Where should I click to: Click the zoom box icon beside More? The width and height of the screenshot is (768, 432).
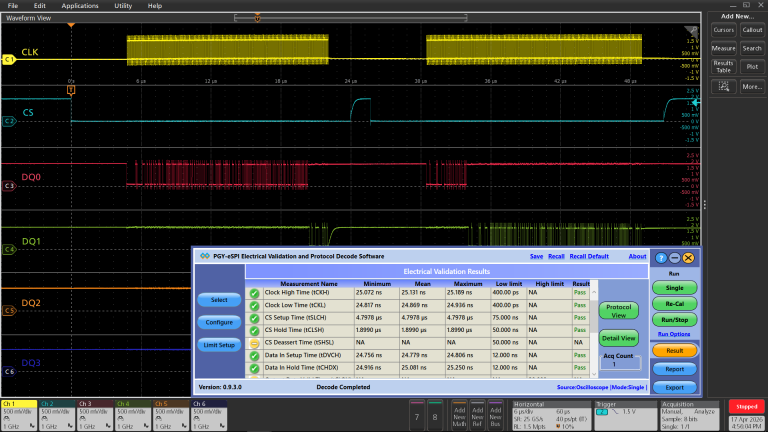click(x=723, y=87)
